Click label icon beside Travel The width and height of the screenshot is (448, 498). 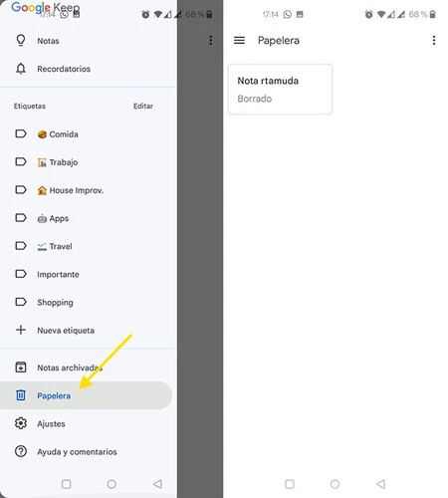point(21,246)
